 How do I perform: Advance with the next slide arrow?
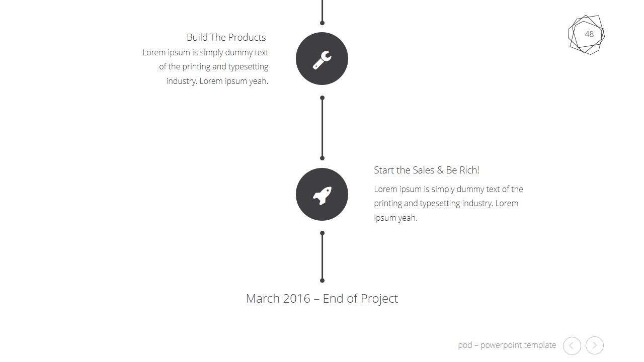tap(595, 345)
